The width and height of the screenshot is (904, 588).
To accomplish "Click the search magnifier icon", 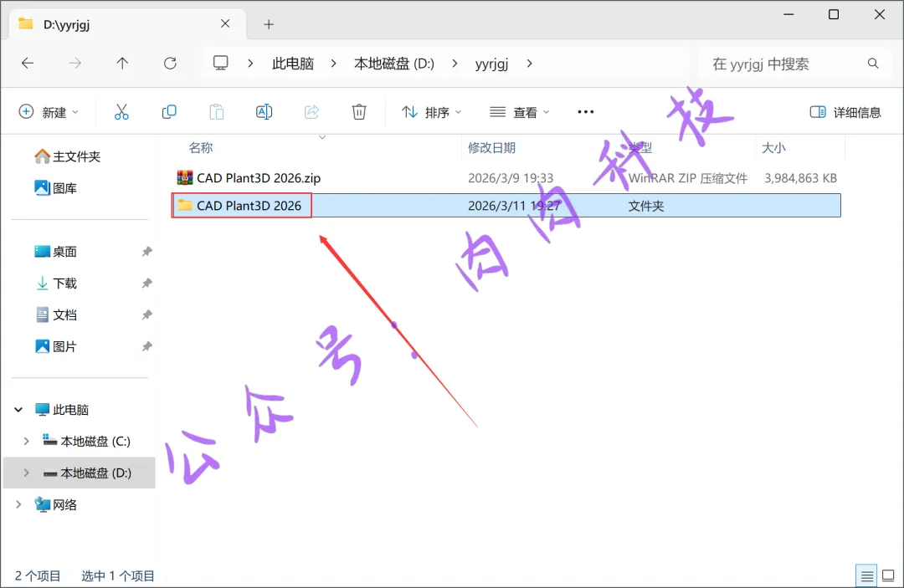I will pyautogui.click(x=873, y=64).
